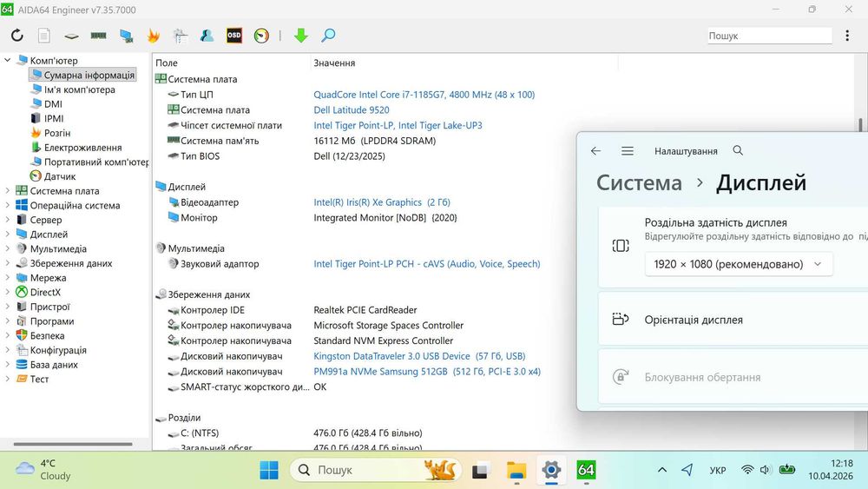Image resolution: width=868 pixels, height=489 pixels.
Task: Expand the DirectX tree node
Action: [x=7, y=292]
